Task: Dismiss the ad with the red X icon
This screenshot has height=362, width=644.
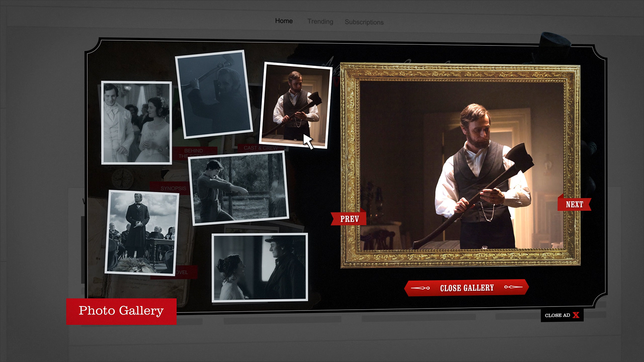Action: 576,315
